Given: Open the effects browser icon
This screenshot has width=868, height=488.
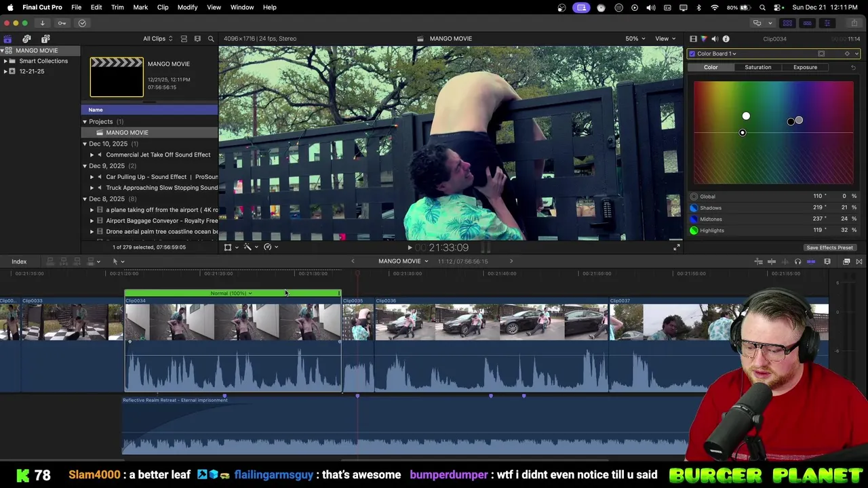Looking at the screenshot, I should (x=846, y=262).
